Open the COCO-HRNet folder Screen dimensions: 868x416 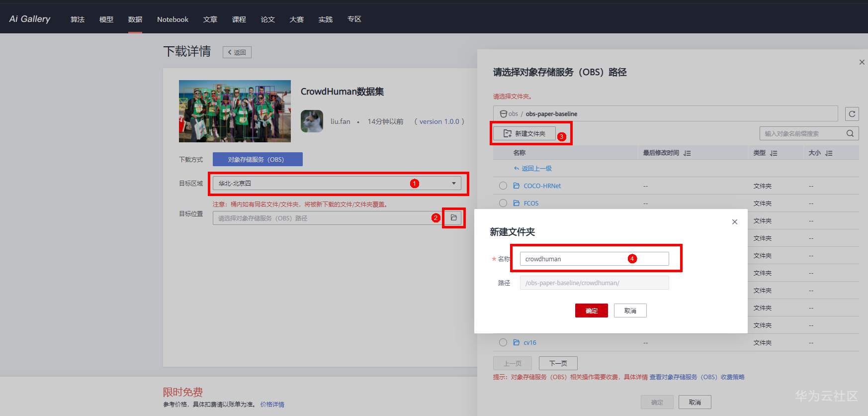coord(542,186)
